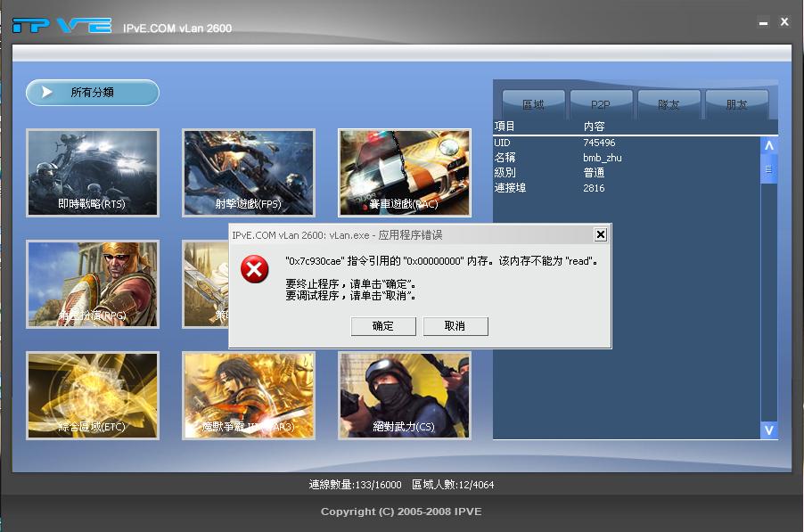
Task: Open the 角色扮演(RPG) category thumbnail
Action: tap(93, 284)
